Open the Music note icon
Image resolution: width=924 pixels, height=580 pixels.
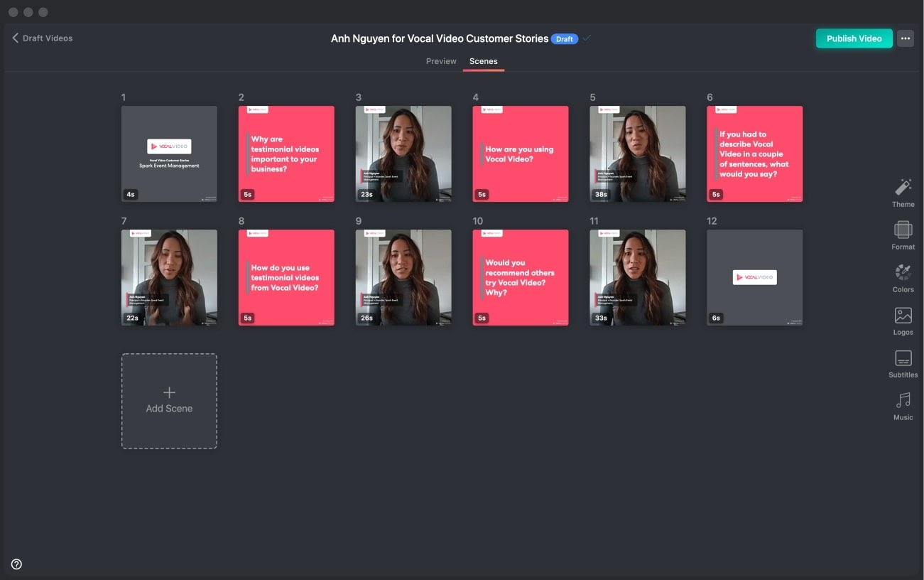point(903,400)
